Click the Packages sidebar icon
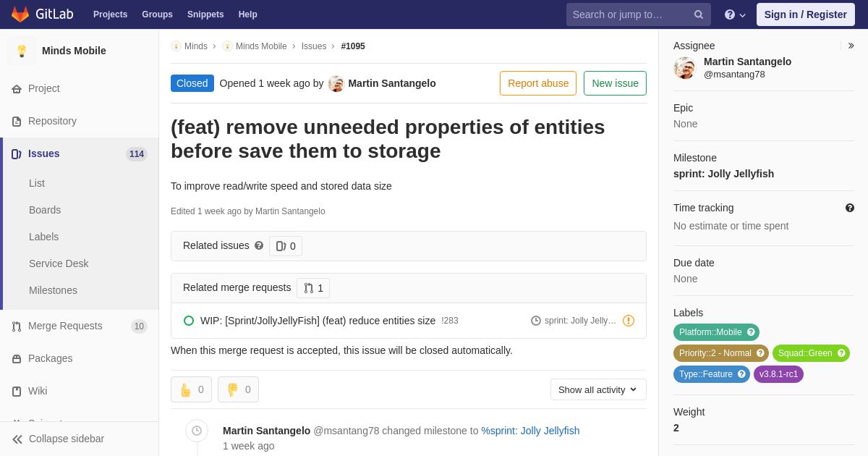Viewport: 868px width, 456px height. coord(17,359)
